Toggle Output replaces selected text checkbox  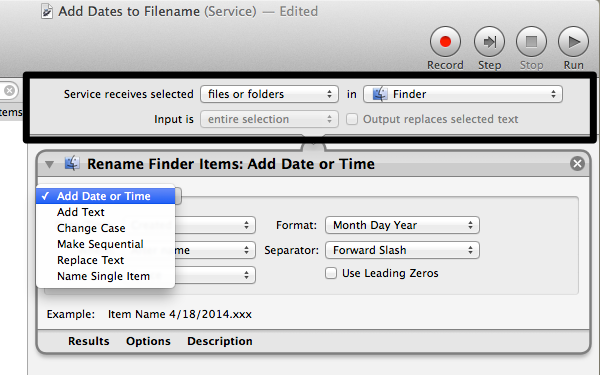pos(352,119)
